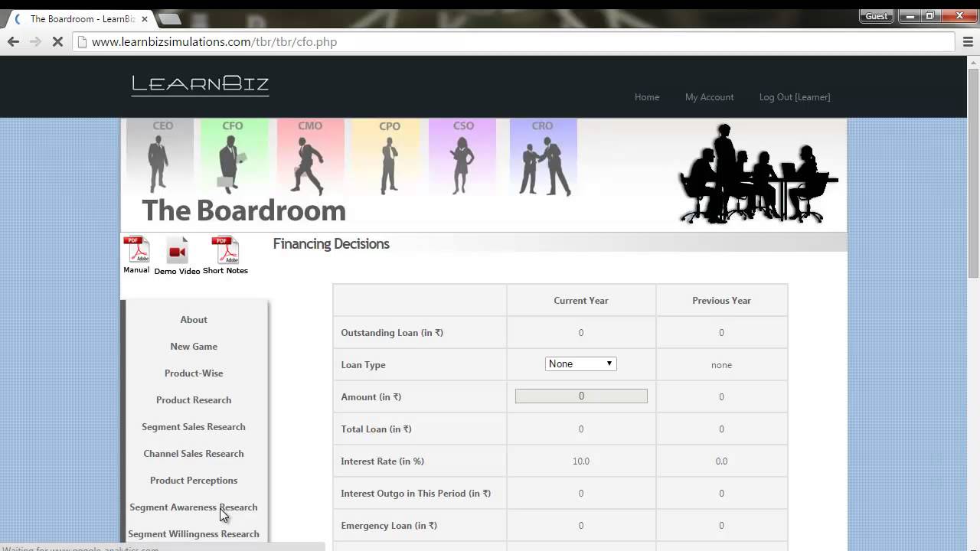
Task: Go to the Home link
Action: pyautogui.click(x=647, y=97)
